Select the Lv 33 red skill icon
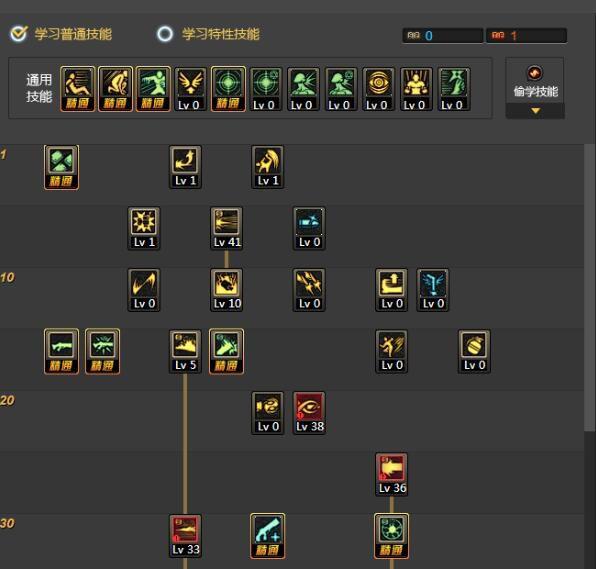Image resolution: width=596 pixels, height=569 pixels. (x=185, y=536)
